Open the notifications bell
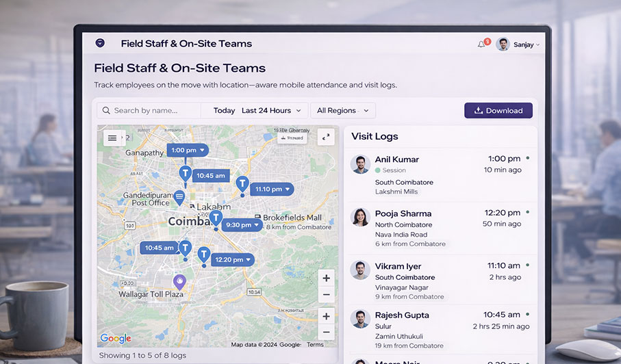 coord(481,44)
